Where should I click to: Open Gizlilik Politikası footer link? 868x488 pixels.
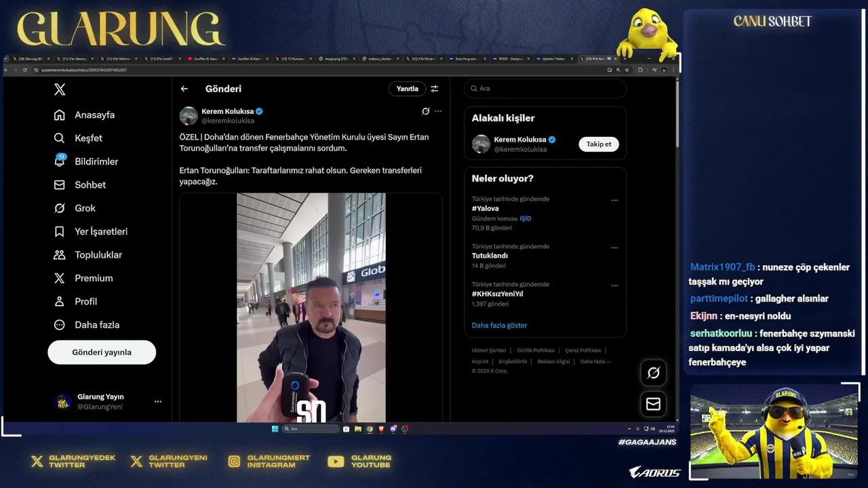536,350
